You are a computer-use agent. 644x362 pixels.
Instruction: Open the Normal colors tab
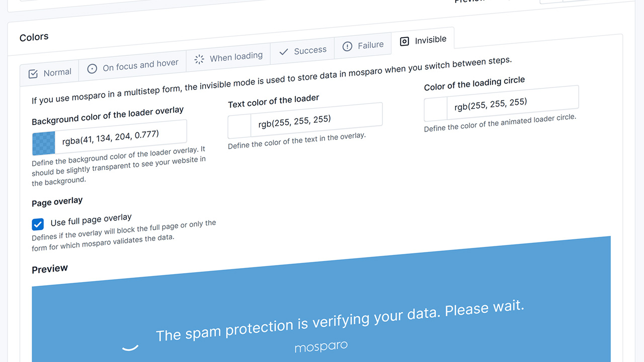pos(49,73)
